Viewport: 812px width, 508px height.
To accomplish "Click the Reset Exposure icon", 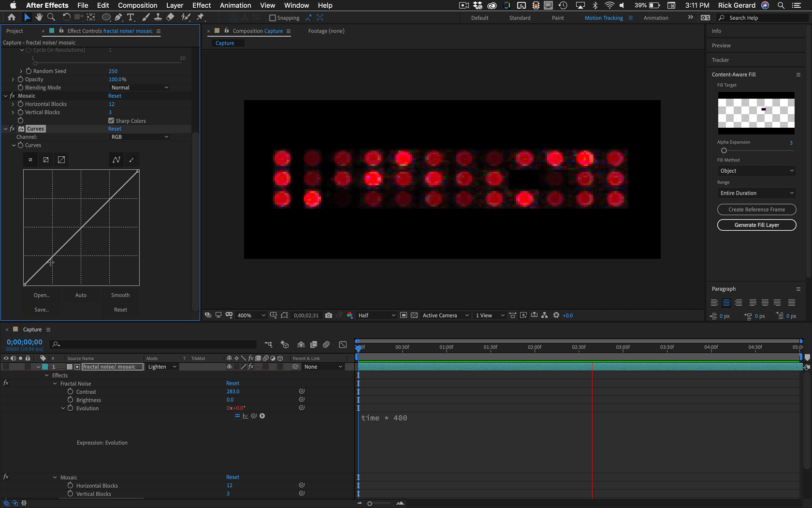I will (556, 315).
